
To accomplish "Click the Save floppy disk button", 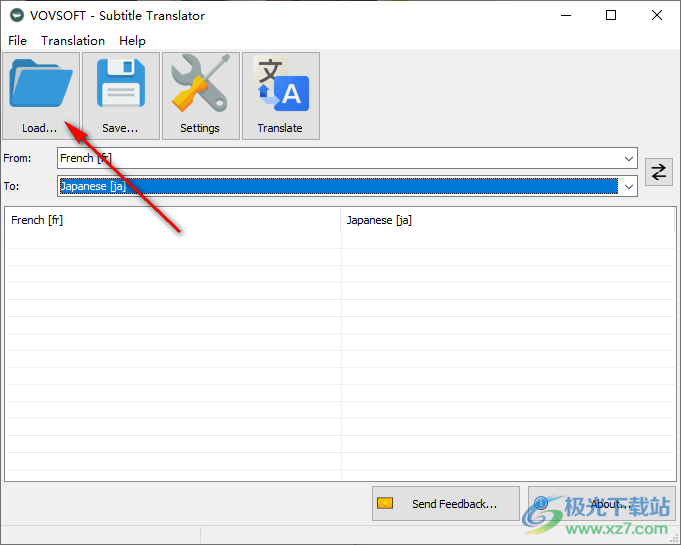I will point(121,96).
